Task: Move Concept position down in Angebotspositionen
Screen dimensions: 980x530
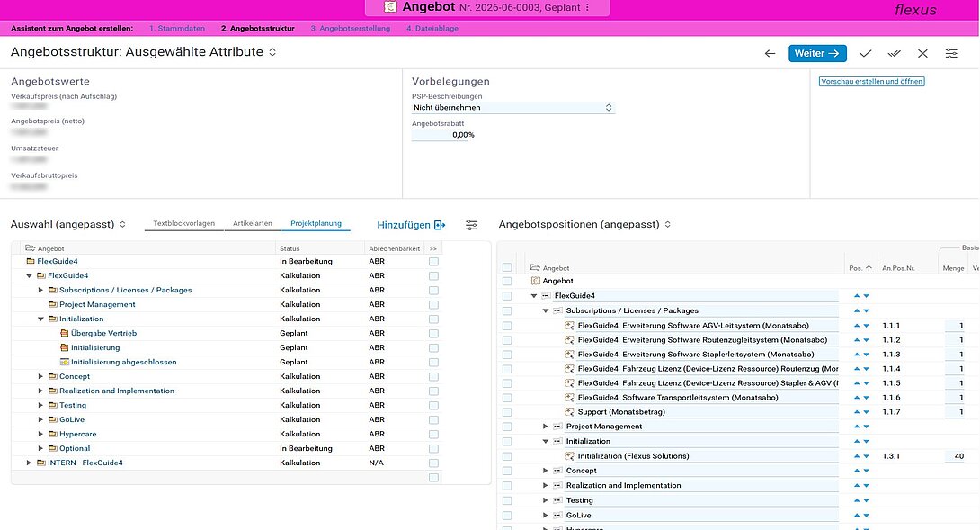Action: (866, 472)
